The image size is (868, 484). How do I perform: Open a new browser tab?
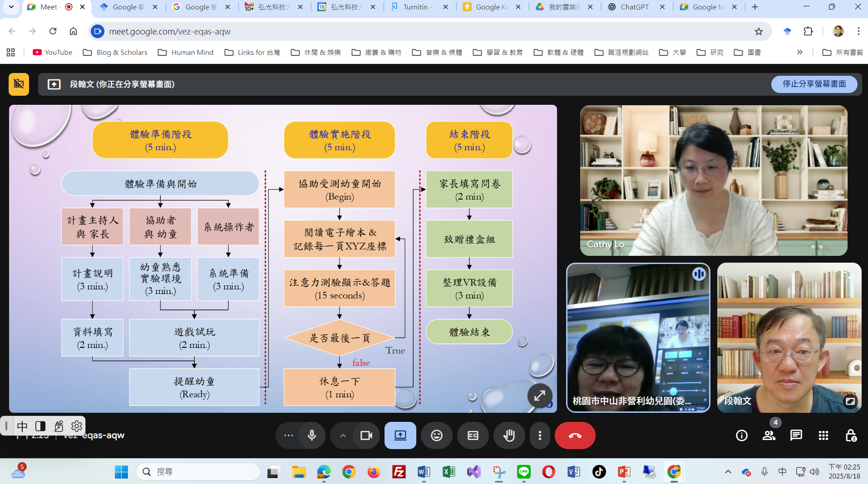755,7
